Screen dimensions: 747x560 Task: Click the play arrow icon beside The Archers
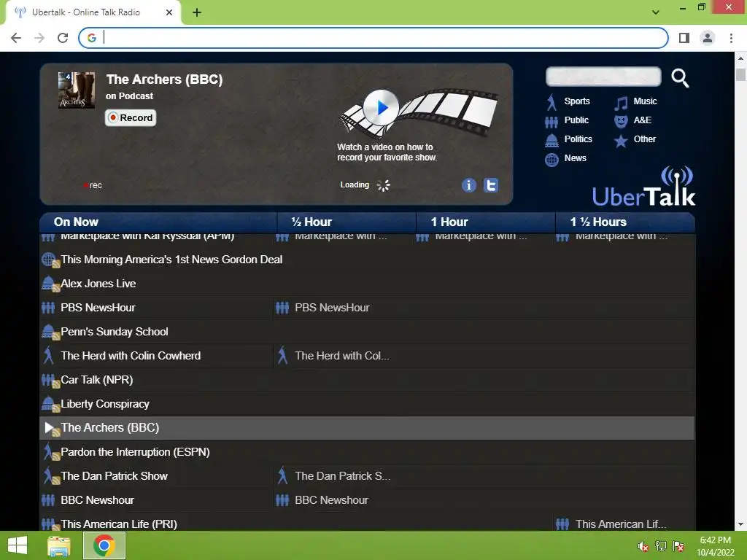pos(50,427)
